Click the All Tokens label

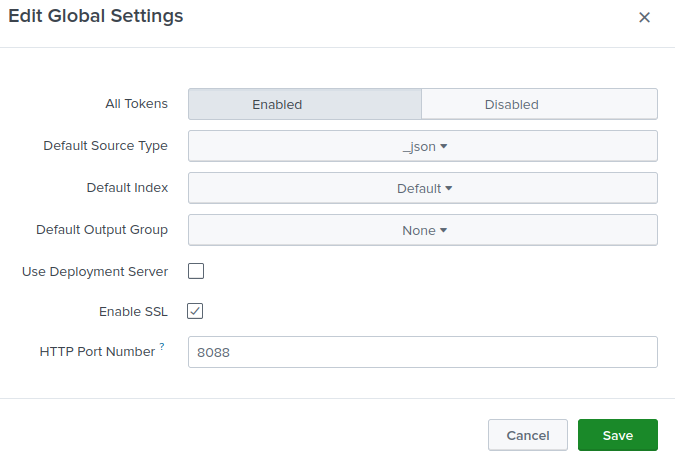point(137,103)
